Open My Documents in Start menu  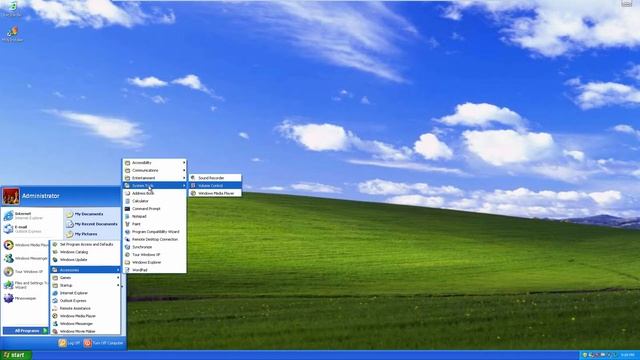pyautogui.click(x=92, y=214)
